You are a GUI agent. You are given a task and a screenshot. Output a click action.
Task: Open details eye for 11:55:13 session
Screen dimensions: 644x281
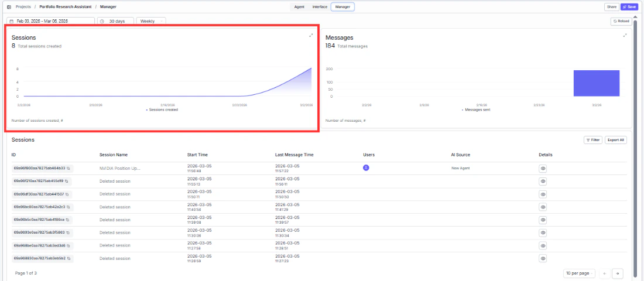click(x=543, y=181)
